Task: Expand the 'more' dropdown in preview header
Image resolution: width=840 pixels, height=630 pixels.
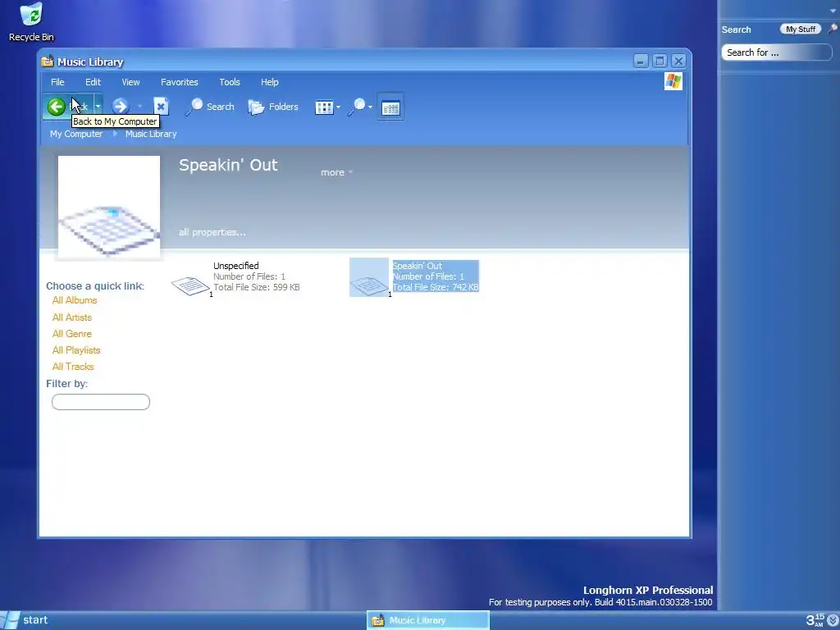Action: [336, 172]
